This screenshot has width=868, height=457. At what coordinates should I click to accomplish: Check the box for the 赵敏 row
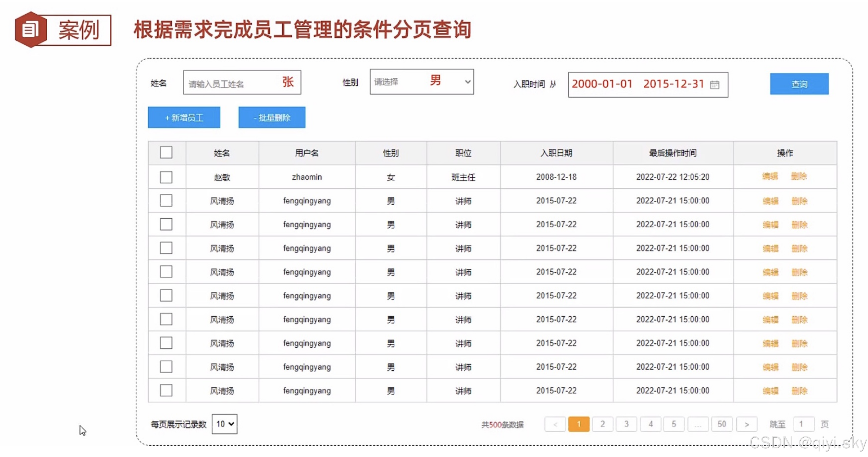[166, 177]
